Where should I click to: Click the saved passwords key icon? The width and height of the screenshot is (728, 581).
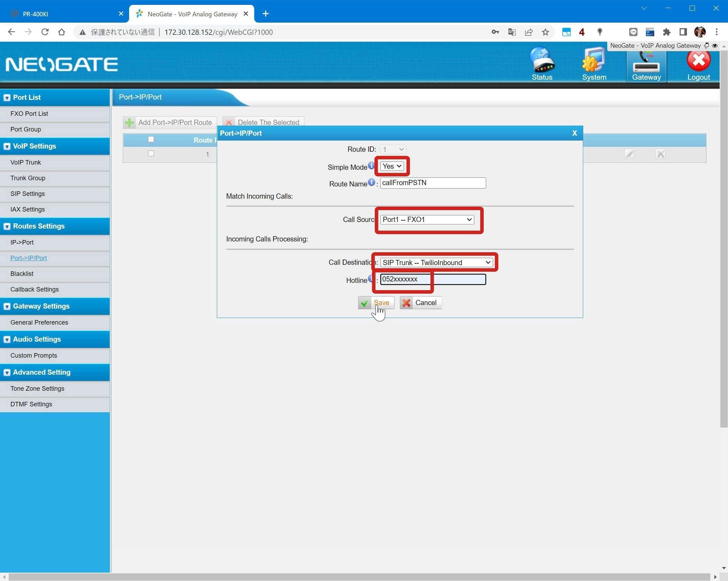495,32
